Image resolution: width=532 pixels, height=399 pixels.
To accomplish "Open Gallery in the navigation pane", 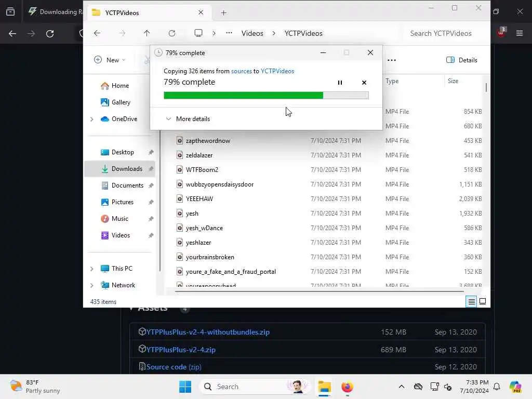I will tap(116, 102).
